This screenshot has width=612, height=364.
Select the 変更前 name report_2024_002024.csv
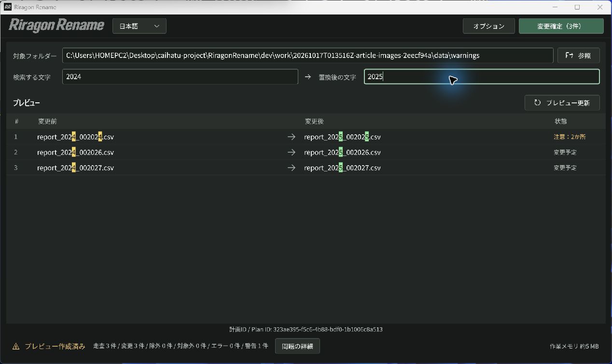point(75,137)
